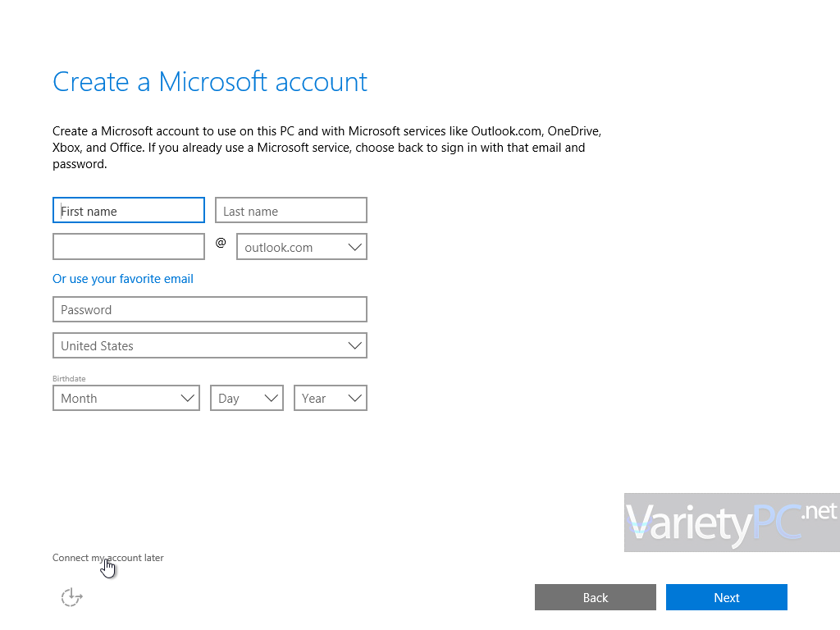Screen dimensions: 840x630
Task: Click the email username input box
Action: click(x=129, y=246)
